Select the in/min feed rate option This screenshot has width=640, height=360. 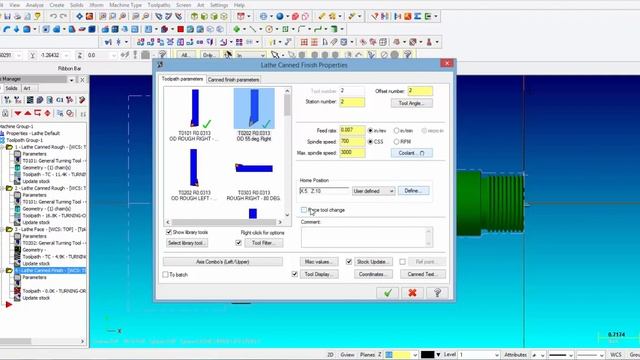pos(396,131)
